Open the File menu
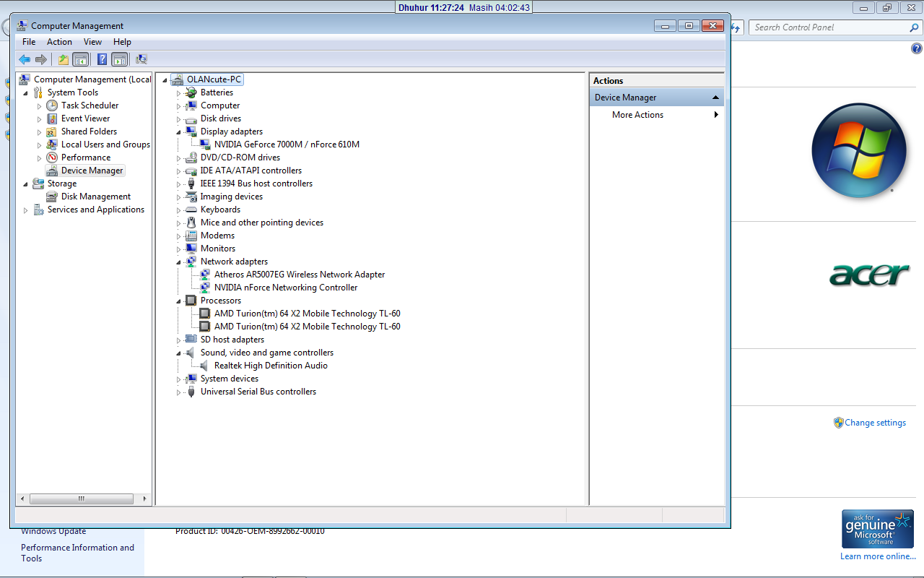Screen dimensions: 924x578 pyautogui.click(x=29, y=42)
